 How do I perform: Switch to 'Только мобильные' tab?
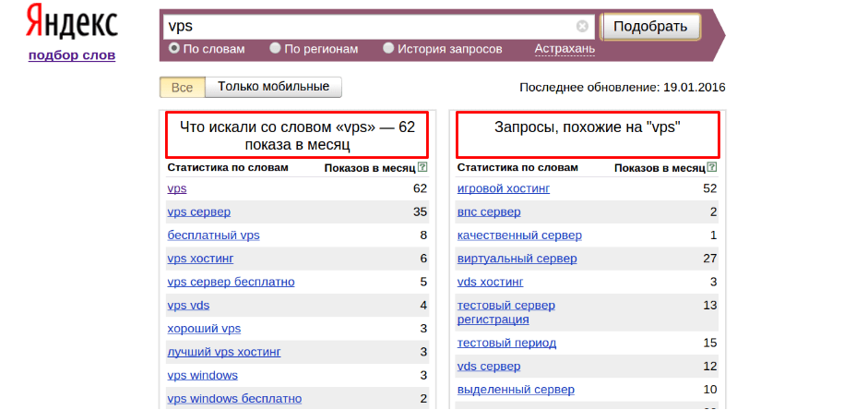[x=273, y=87]
